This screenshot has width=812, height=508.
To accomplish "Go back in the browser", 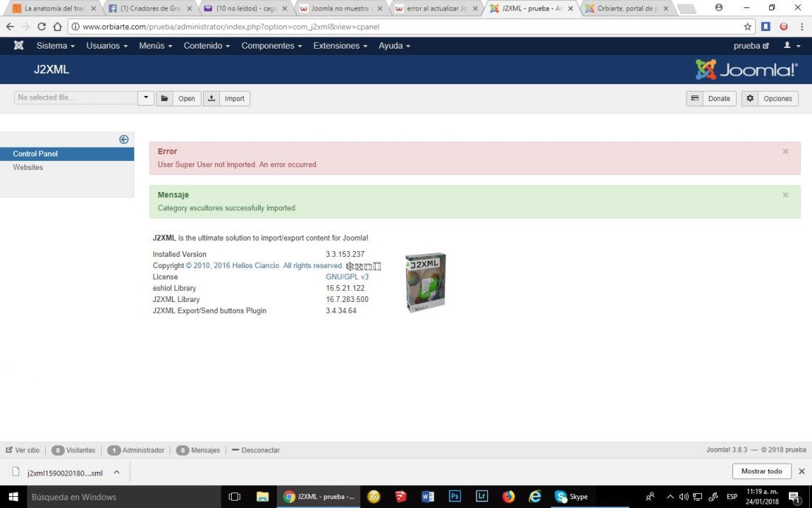I will pyautogui.click(x=10, y=27).
